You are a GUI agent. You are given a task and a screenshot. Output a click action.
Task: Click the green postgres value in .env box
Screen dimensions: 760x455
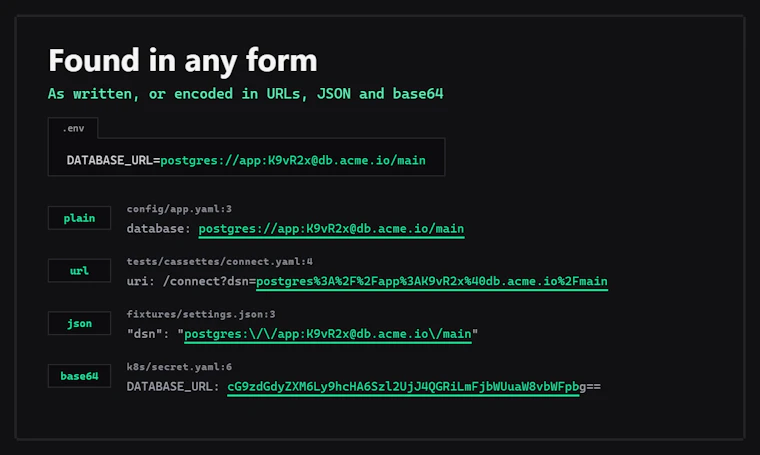293,160
